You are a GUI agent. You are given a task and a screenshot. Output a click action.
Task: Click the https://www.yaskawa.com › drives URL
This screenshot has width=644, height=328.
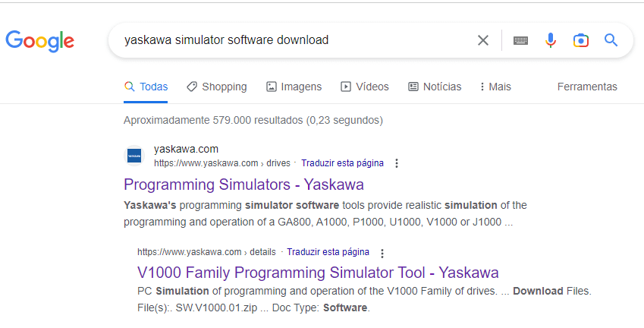(x=221, y=163)
